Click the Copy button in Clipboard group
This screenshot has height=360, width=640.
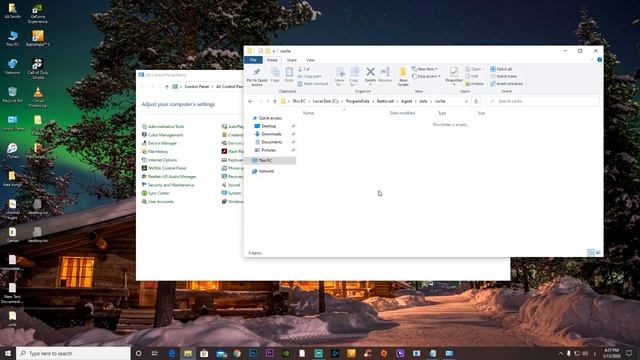coord(275,75)
